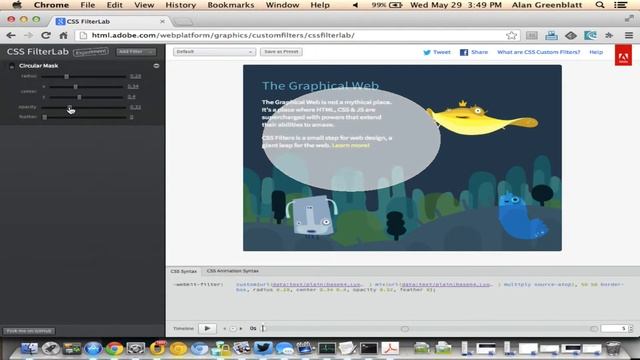The height and width of the screenshot is (360, 640).
Task: Go back in Chrome
Action: [x=11, y=36]
